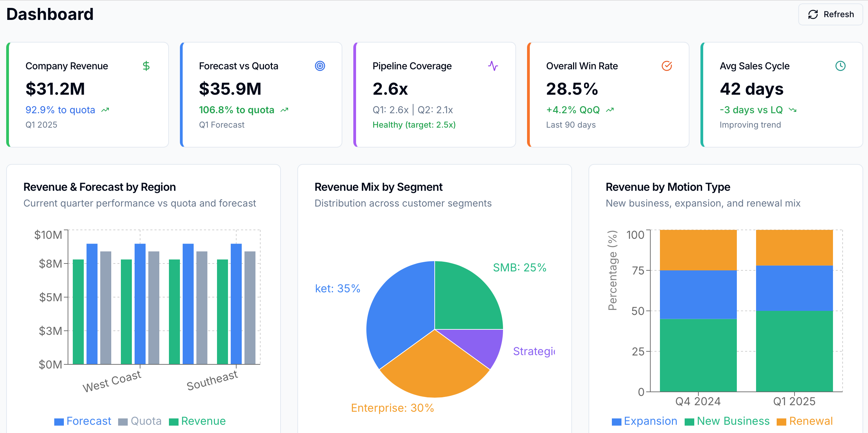Viewport: 868px width, 433px height.
Task: Click the green New Business segment of Q1 2025 bar
Action: point(795,351)
